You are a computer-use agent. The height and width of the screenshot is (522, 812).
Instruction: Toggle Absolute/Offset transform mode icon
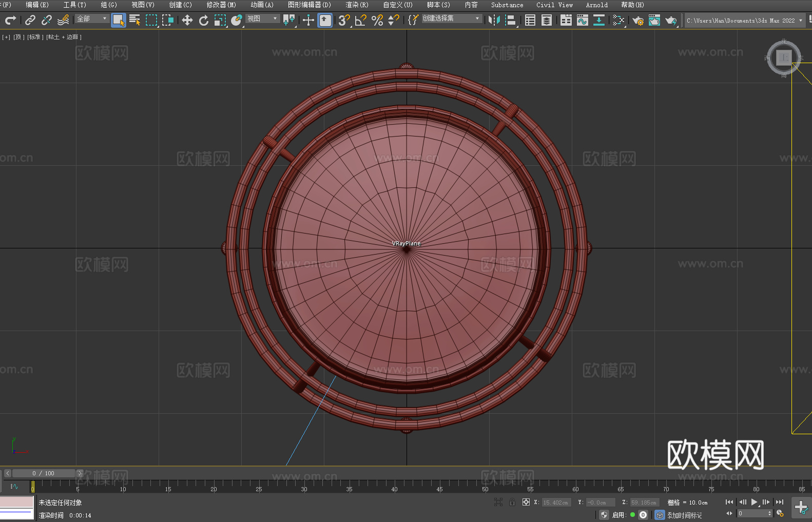(x=526, y=502)
